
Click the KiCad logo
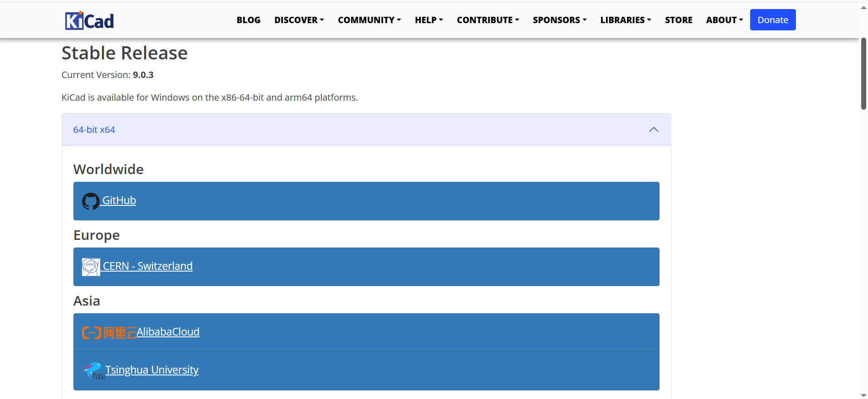(89, 20)
